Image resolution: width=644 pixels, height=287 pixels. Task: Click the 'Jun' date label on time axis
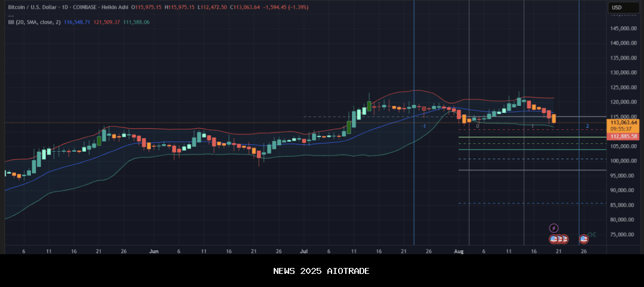click(154, 251)
